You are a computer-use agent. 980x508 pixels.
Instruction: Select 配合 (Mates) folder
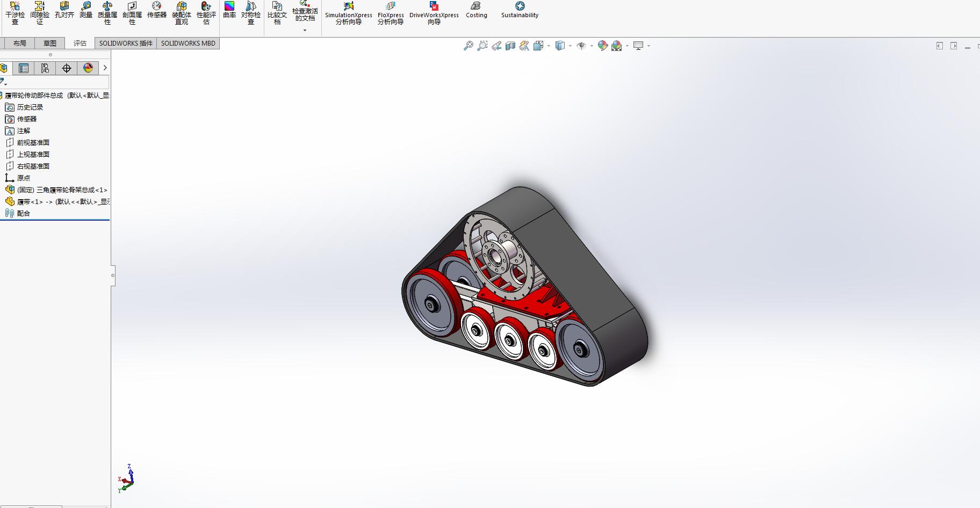18,214
